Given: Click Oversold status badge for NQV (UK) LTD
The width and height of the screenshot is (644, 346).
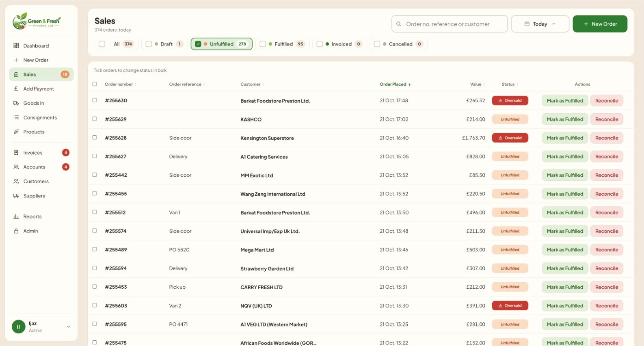Looking at the screenshot, I should tap(510, 306).
